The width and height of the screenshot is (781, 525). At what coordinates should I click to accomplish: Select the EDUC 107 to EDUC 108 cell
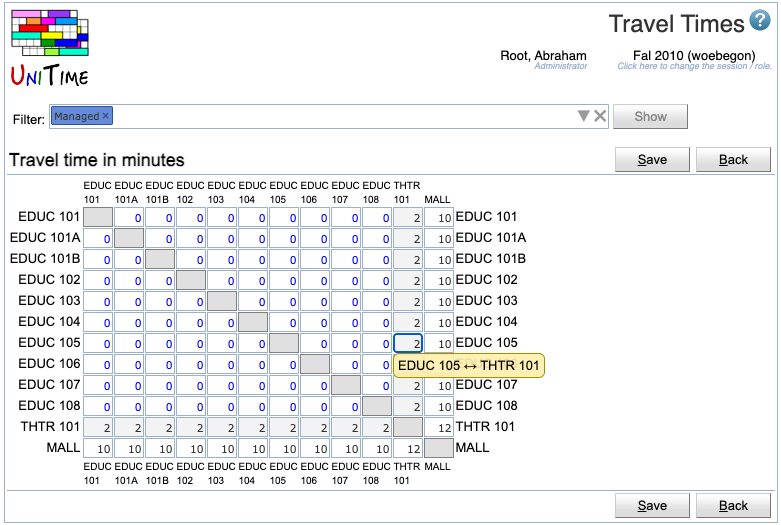pyautogui.click(x=377, y=386)
